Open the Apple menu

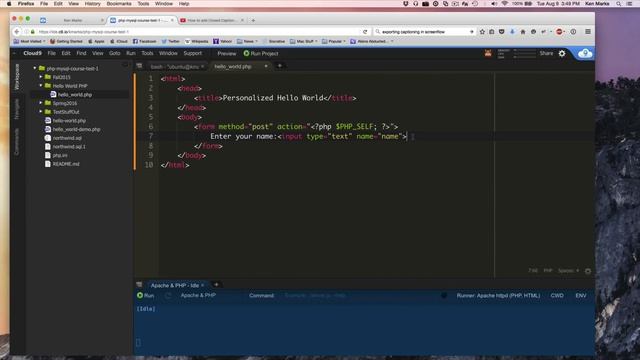tap(9, 3)
